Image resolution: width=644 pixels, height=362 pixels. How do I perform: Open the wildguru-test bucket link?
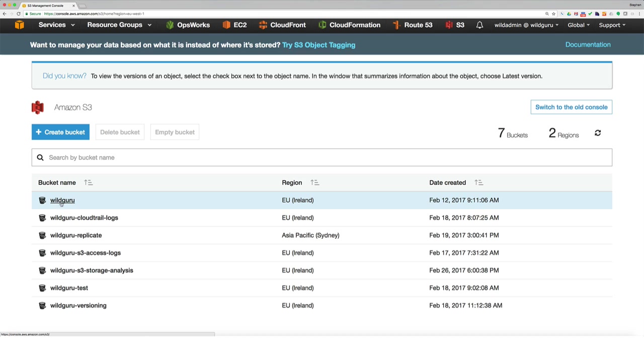point(69,288)
